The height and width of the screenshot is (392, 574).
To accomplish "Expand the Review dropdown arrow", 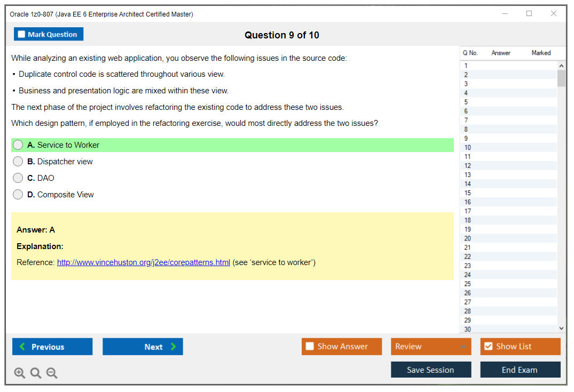I will click(462, 347).
